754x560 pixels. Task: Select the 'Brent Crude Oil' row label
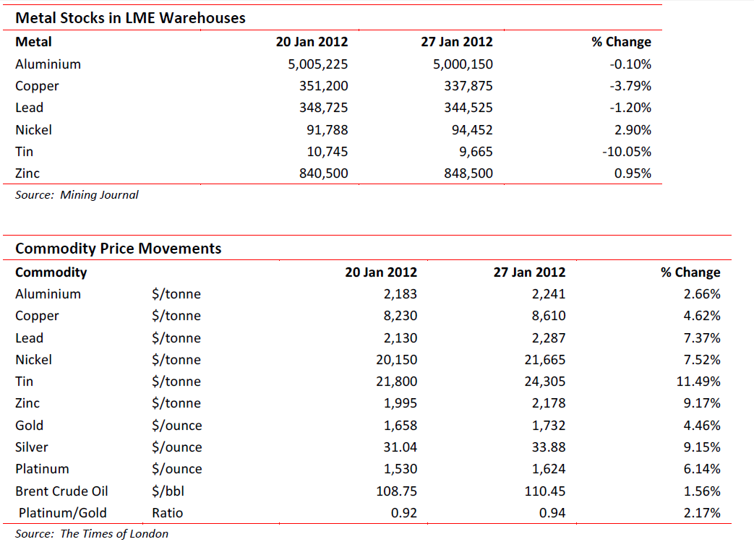[61, 491]
